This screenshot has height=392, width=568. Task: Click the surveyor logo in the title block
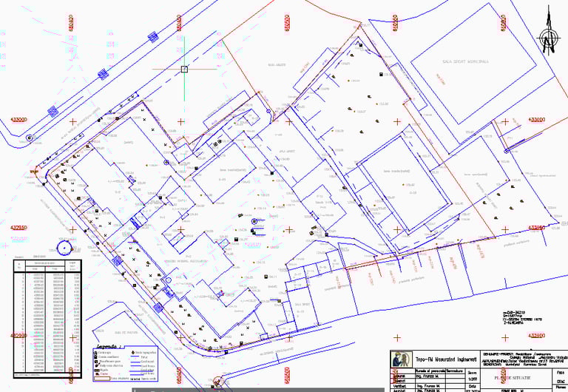pos(402,359)
